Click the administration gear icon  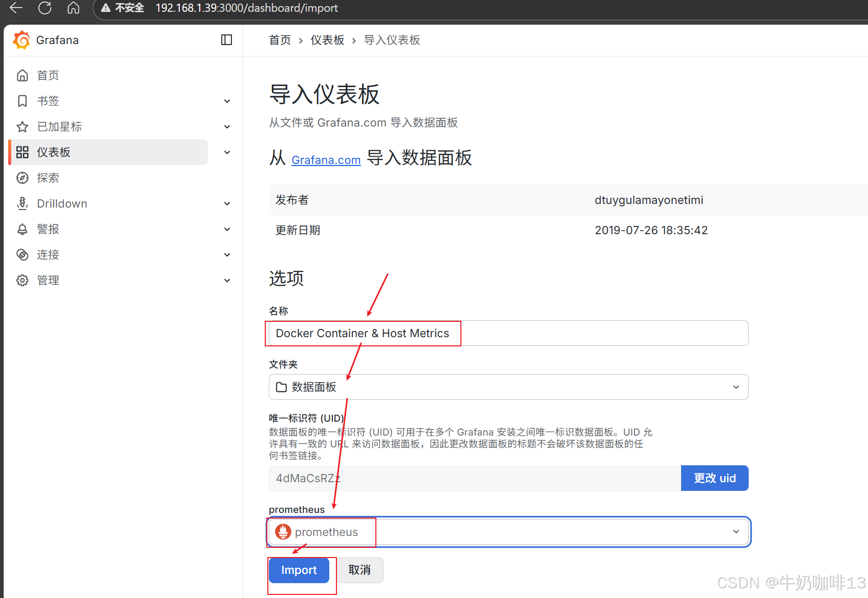click(x=23, y=280)
